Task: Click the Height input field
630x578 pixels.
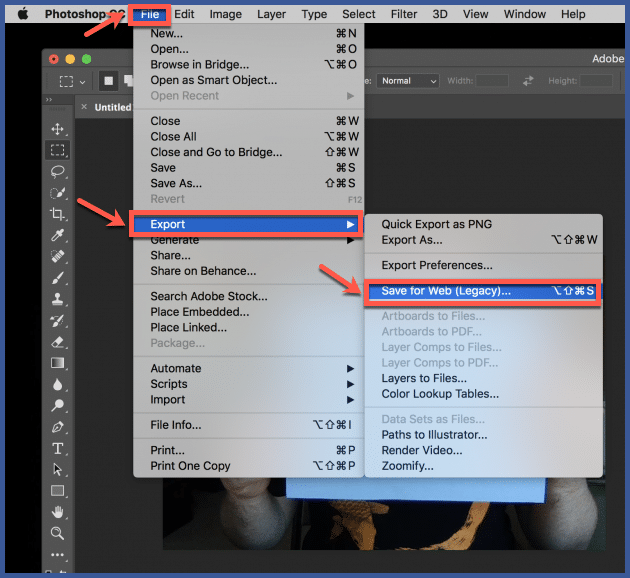Action: pyautogui.click(x=596, y=81)
